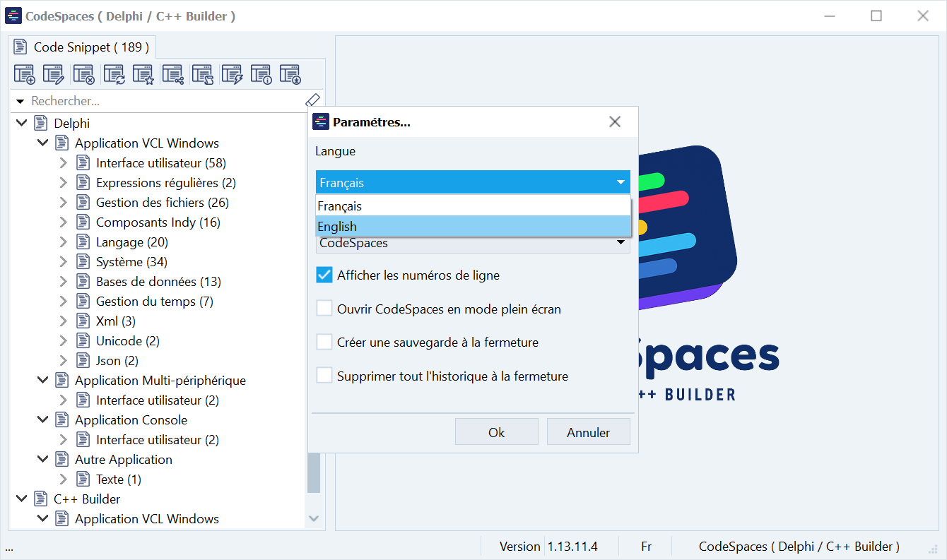Click the edit snippet pencil icon

[x=54, y=74]
